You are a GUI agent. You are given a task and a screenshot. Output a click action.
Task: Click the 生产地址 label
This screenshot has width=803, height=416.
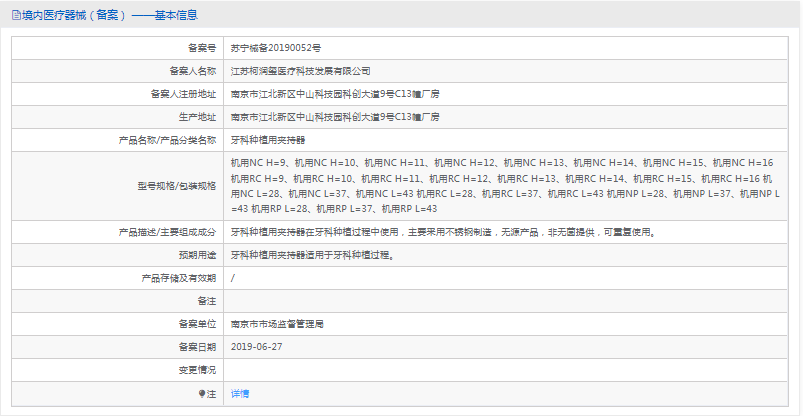click(198, 117)
